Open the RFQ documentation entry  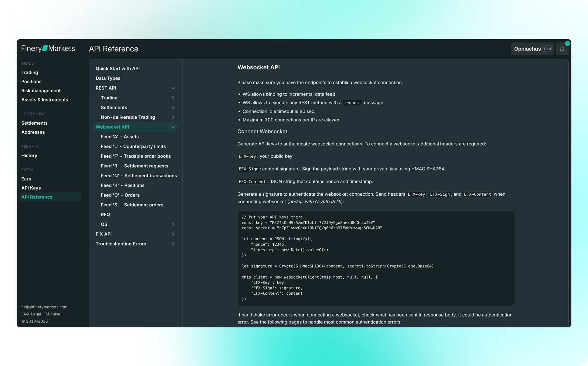coord(105,214)
